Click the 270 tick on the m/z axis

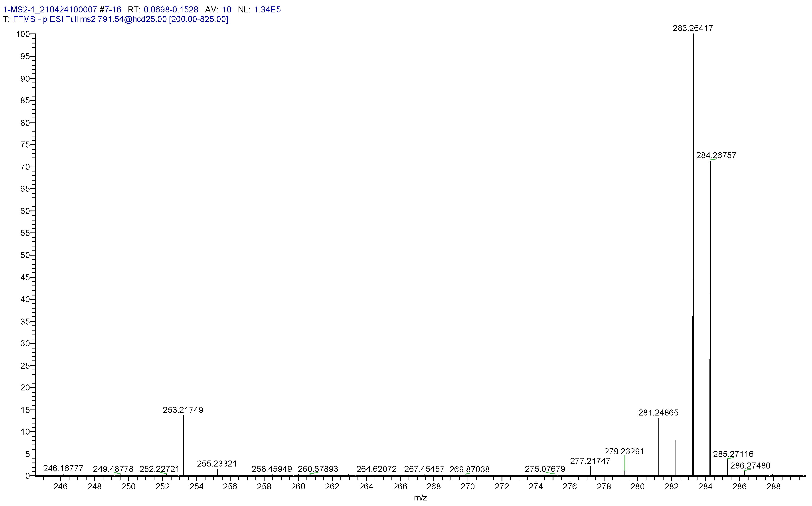coord(468,487)
